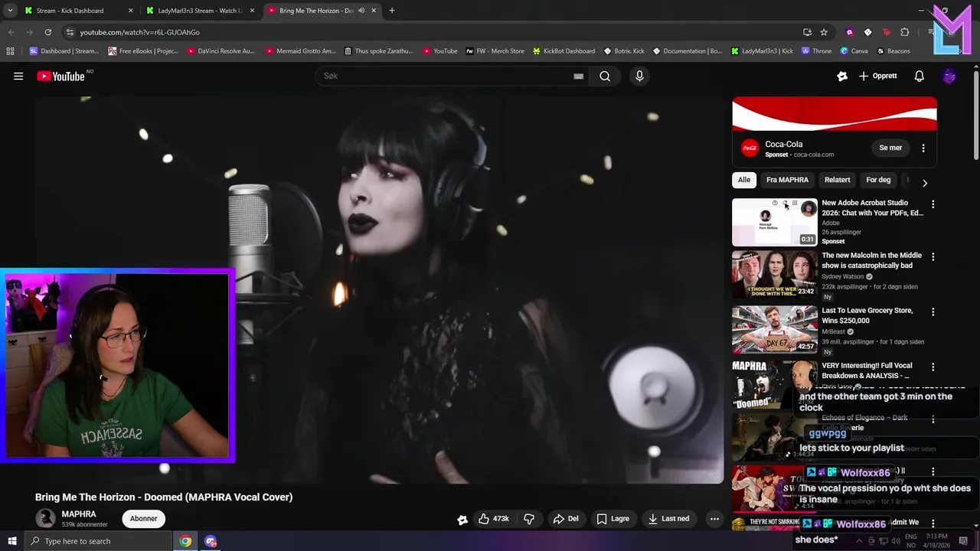Open KickBot Dashboard bookmark
Image resolution: width=980 pixels, height=551 pixels.
(563, 51)
